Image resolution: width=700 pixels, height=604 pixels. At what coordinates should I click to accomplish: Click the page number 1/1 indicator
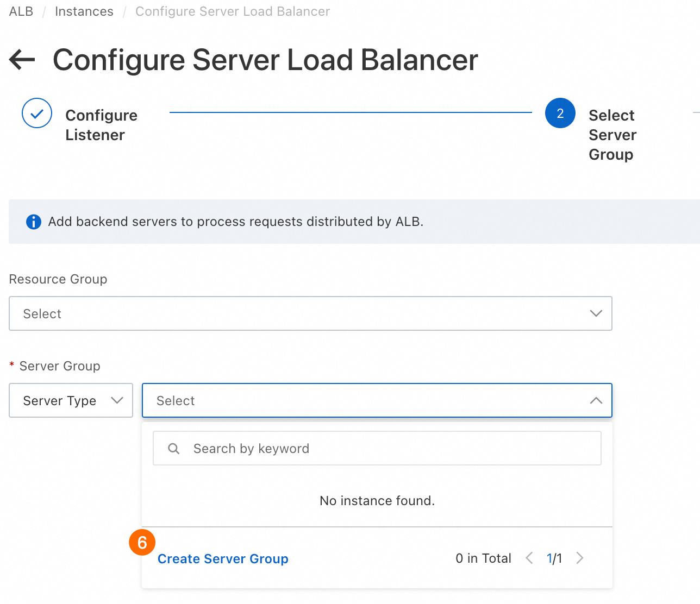click(554, 558)
